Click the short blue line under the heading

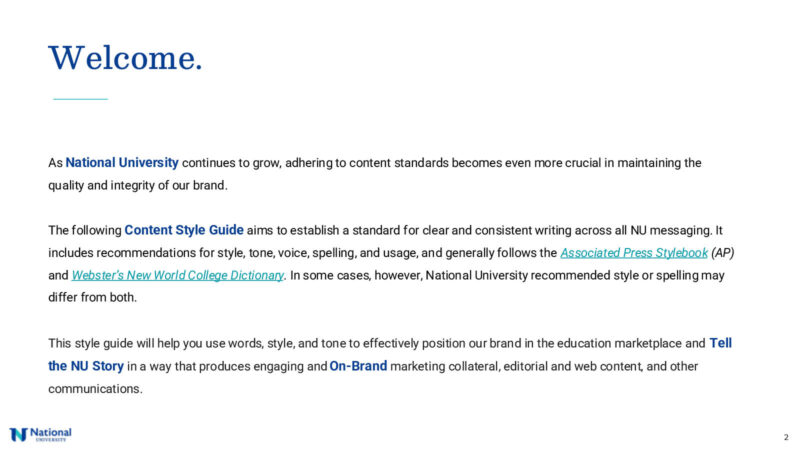point(79,99)
